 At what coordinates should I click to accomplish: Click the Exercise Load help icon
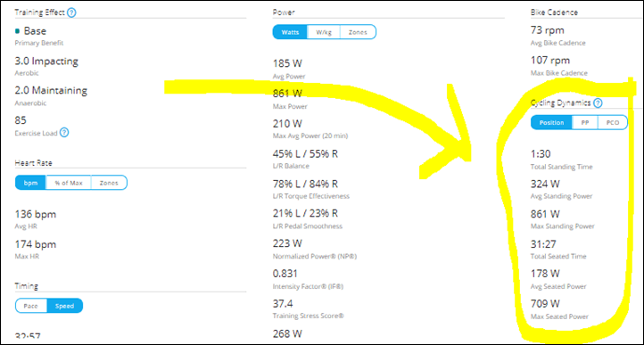pyautogui.click(x=64, y=133)
